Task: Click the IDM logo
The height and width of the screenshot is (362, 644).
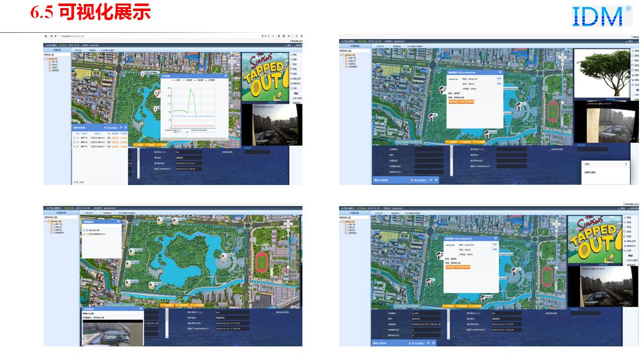Action: pyautogui.click(x=602, y=16)
